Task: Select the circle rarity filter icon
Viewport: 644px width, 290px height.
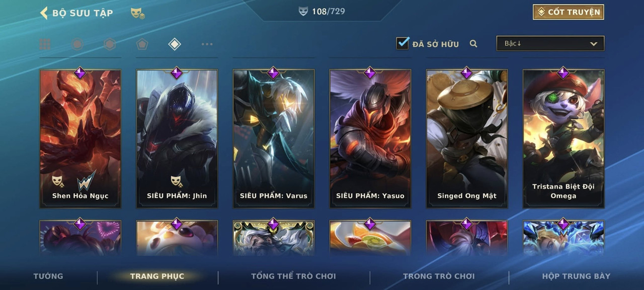Action: [77, 44]
